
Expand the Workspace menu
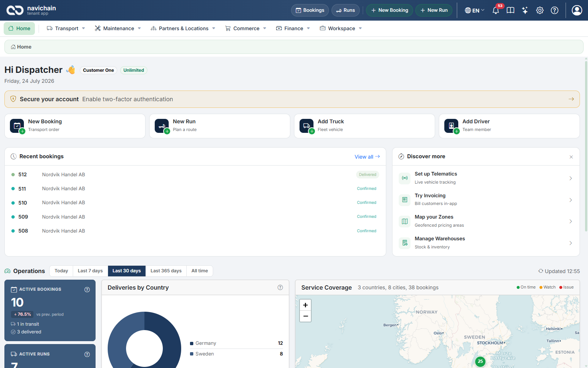(341, 28)
